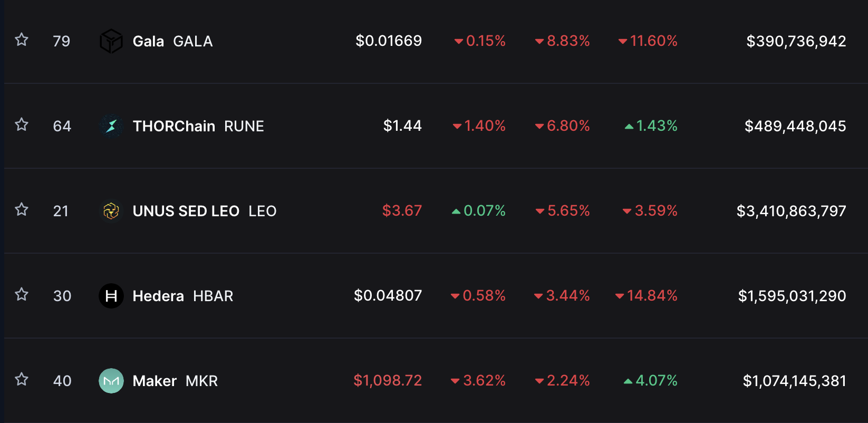The width and height of the screenshot is (868, 423).
Task: Select the UNUS SED LEO logo icon
Action: pyautogui.click(x=111, y=211)
